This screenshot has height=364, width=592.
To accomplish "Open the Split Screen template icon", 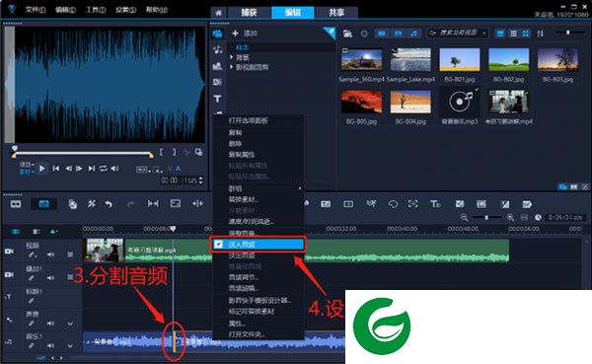I will click(x=348, y=204).
